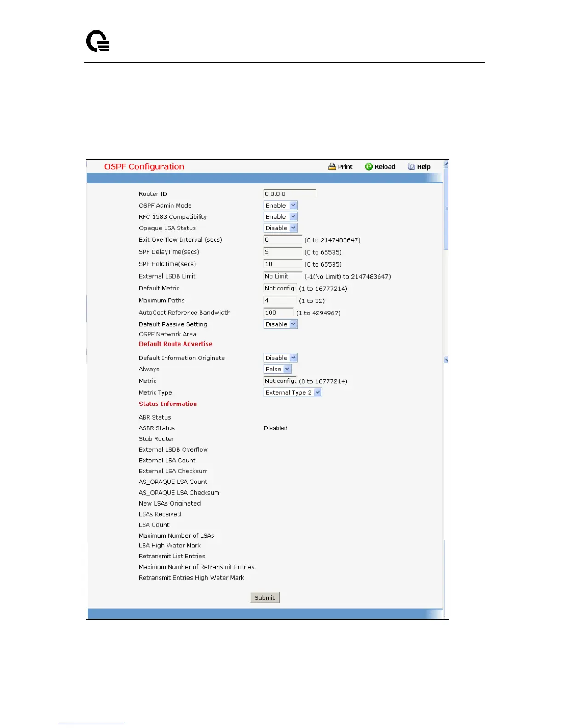Screen dimensions: 563x728
Task: Click the SPF DelayTime field
Action: pos(283,252)
